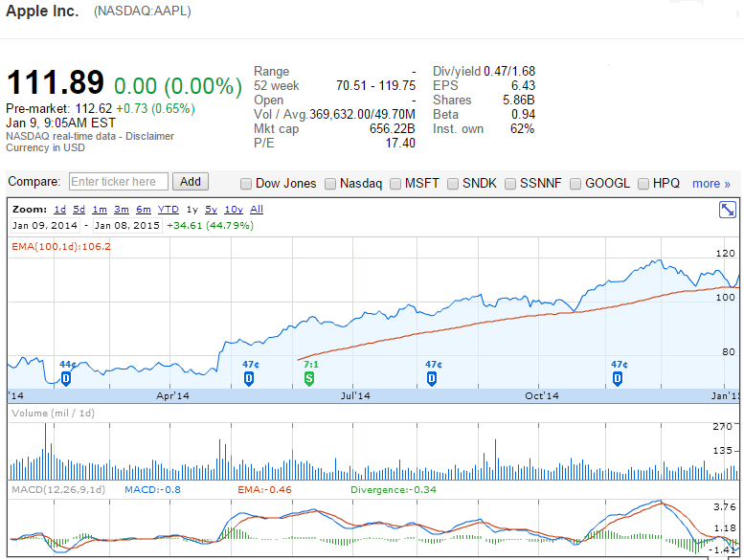Select the All zoom range
This screenshot has width=744, height=560.
[257, 209]
